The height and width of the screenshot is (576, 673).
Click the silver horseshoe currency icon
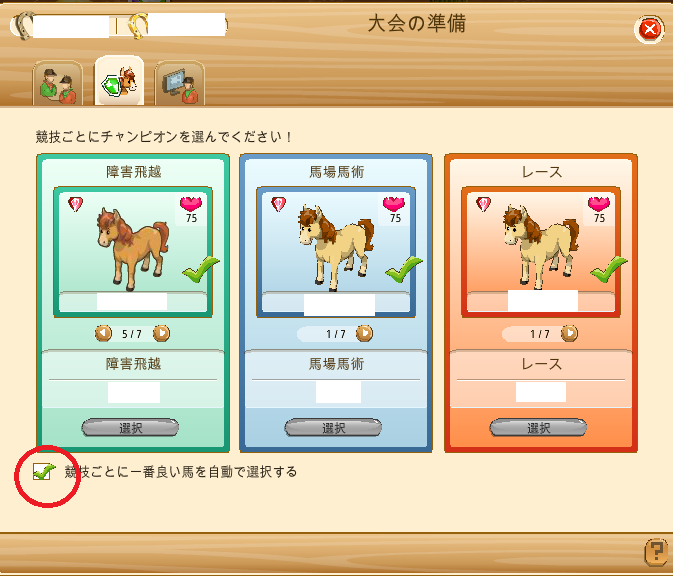23,26
